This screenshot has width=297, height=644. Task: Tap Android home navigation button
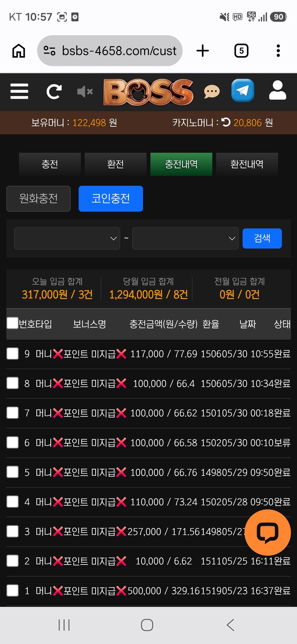click(x=147, y=625)
